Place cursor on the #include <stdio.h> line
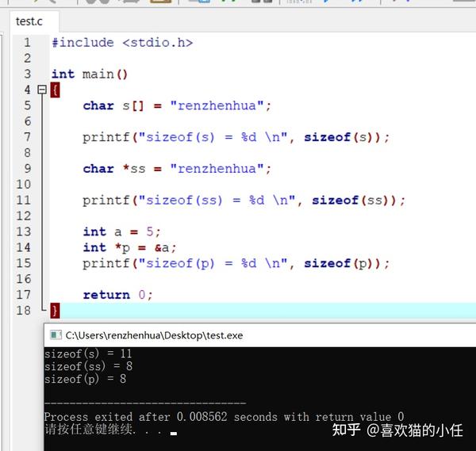Viewport: 476px width, 451px height. [x=122, y=43]
